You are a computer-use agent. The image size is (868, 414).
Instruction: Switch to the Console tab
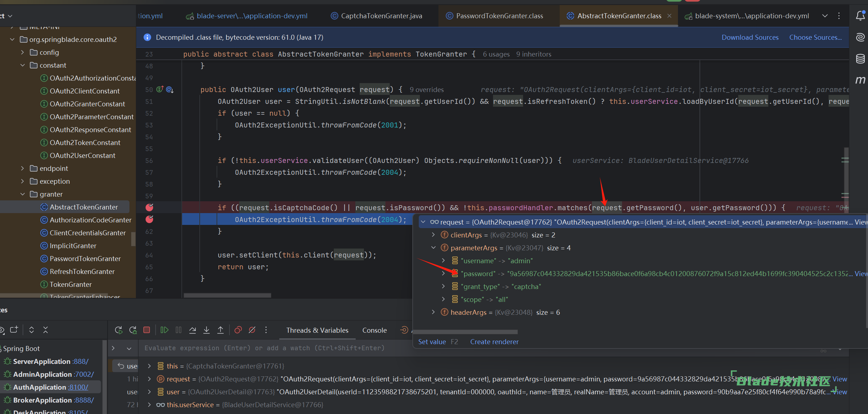(374, 330)
